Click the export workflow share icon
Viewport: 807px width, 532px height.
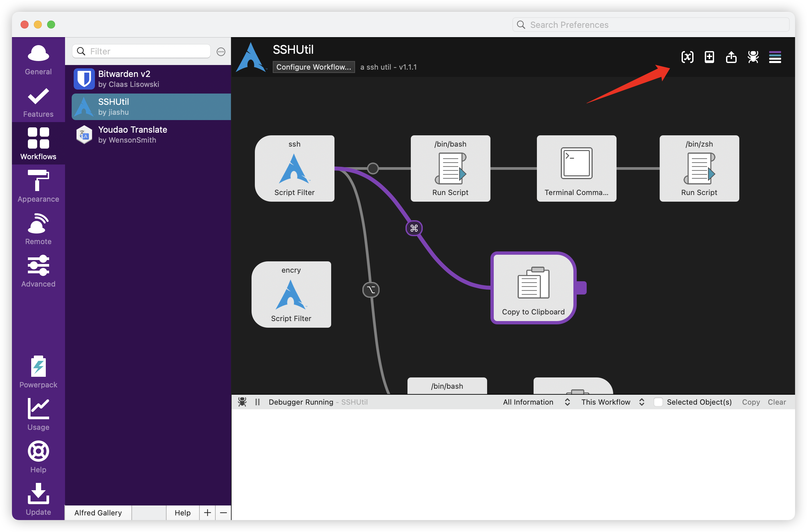click(731, 57)
